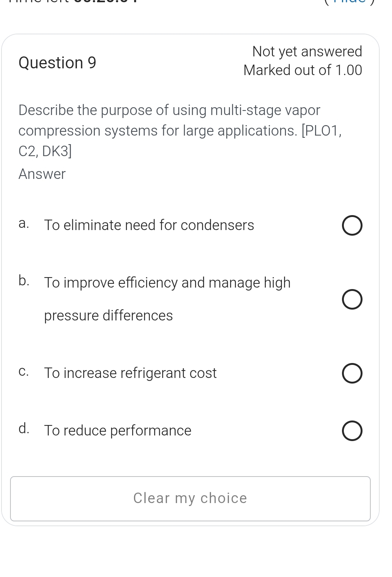This screenshot has width=392, height=577.
Task: Select the answer "To increase refrigerant cost"
Action: (130, 373)
